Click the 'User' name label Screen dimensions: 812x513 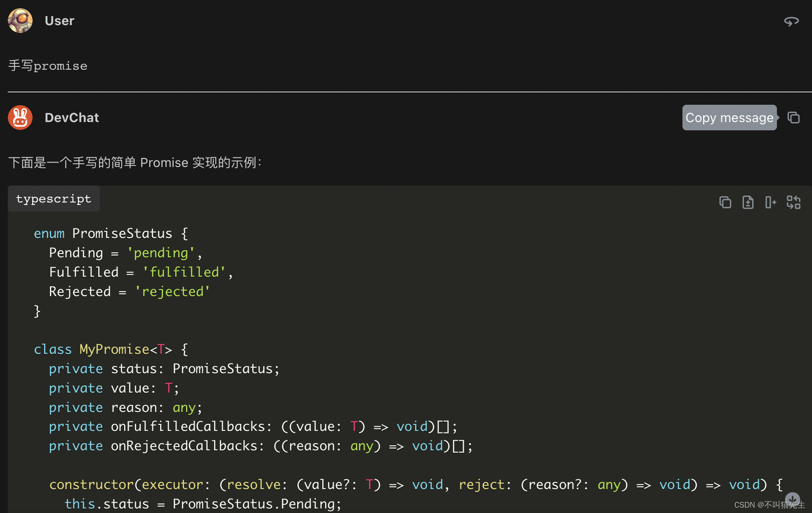[59, 21]
